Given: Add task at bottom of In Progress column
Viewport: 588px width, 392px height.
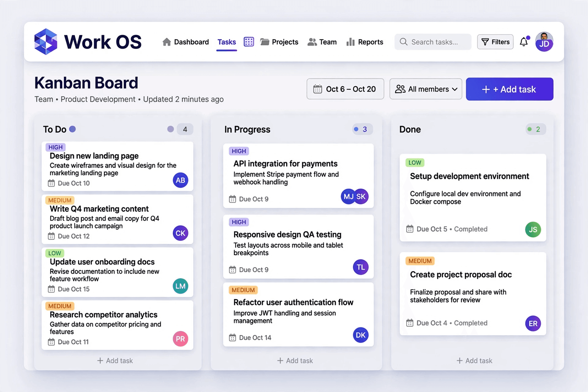Looking at the screenshot, I should pos(295,360).
